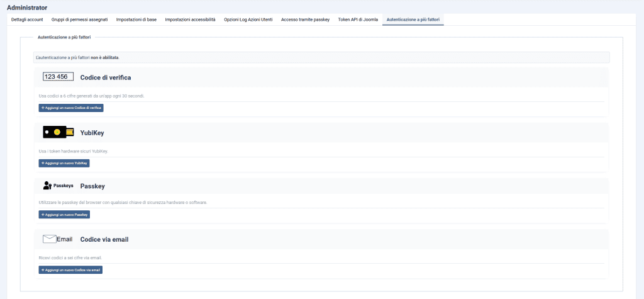This screenshot has width=644, height=299.
Task: Click the 123 456 verification code icon
Action: tap(58, 77)
